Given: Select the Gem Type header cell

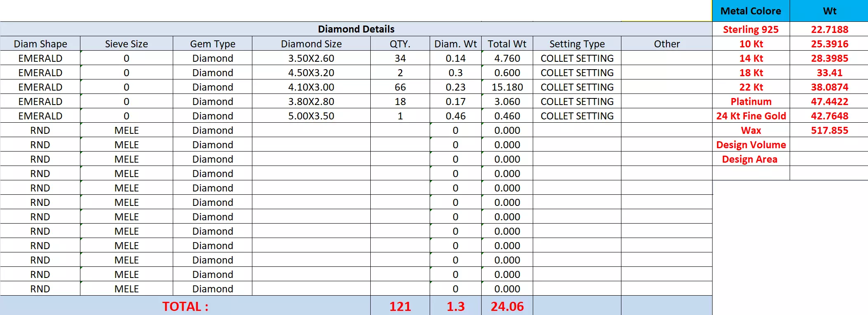Looking at the screenshot, I should pyautogui.click(x=213, y=44).
